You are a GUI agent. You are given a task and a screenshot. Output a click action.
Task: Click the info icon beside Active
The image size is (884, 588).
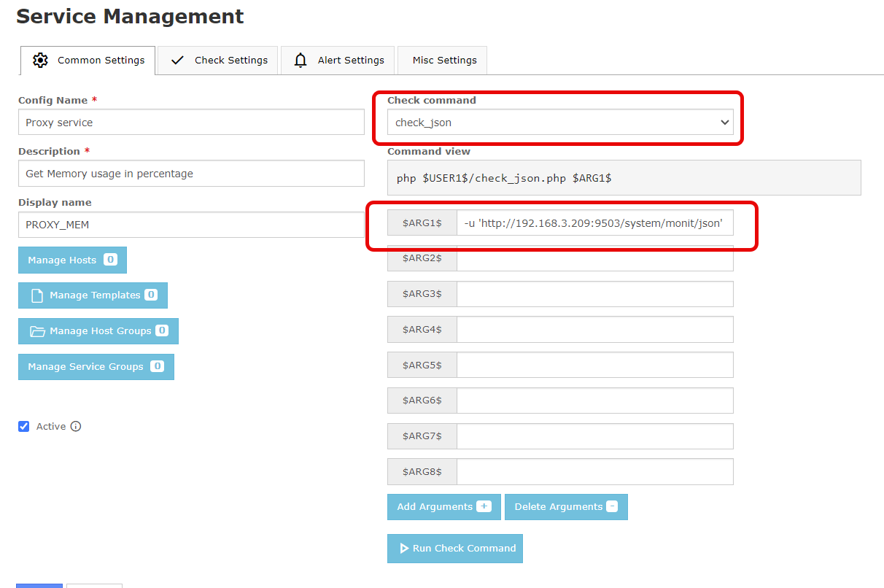(76, 426)
